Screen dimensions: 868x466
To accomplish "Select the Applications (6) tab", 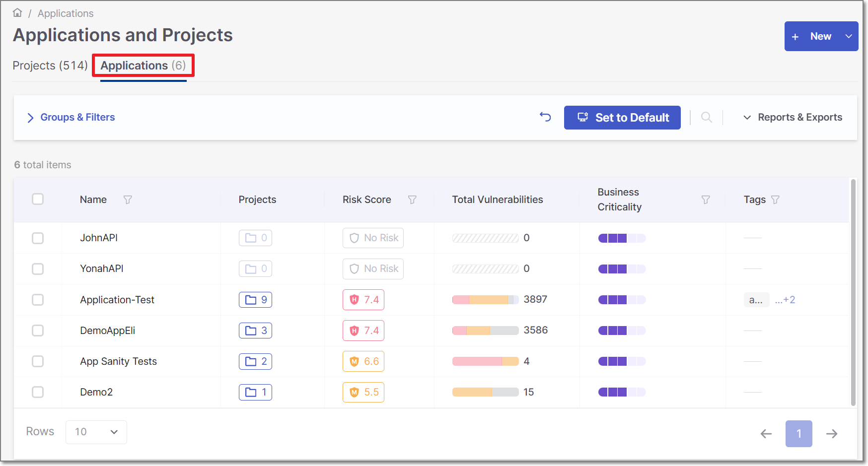I will click(x=143, y=65).
